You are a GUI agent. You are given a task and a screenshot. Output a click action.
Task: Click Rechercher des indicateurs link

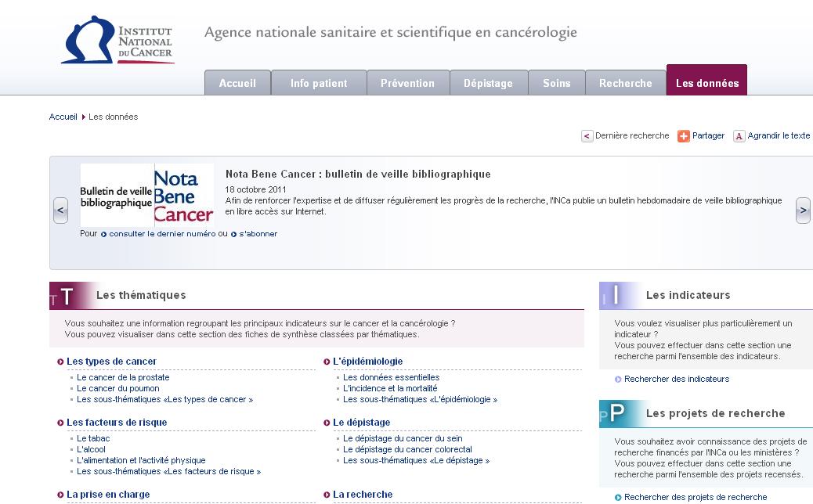[677, 379]
